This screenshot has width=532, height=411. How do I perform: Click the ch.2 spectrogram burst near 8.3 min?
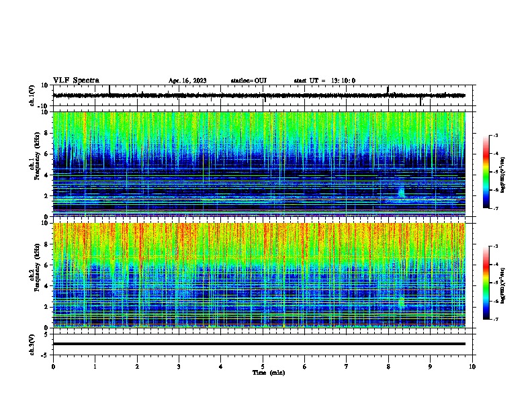[402, 302]
